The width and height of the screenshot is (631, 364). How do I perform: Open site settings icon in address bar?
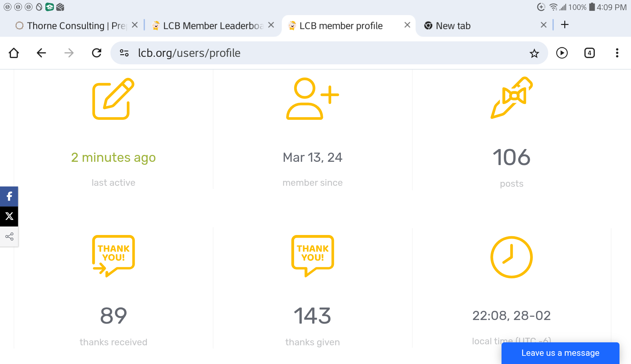click(124, 53)
